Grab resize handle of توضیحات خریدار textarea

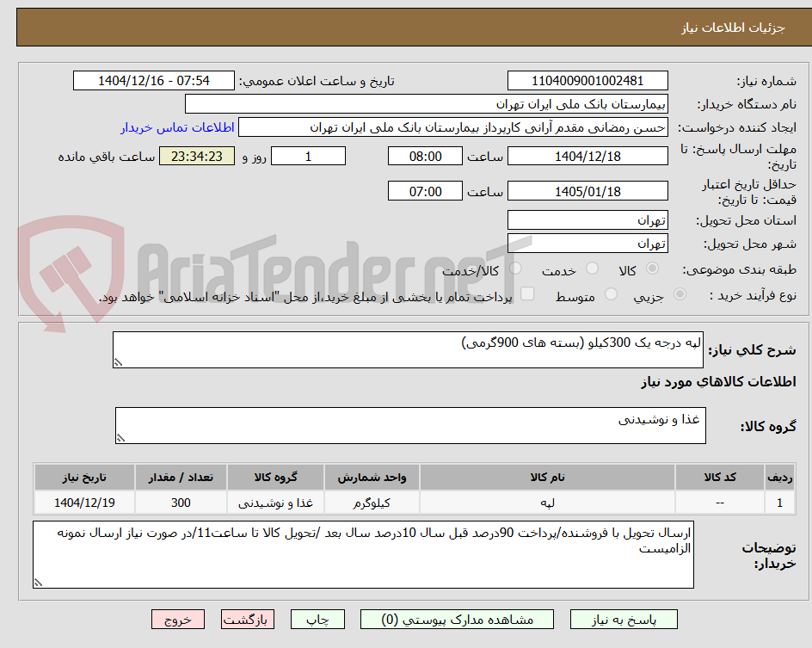(x=38, y=583)
